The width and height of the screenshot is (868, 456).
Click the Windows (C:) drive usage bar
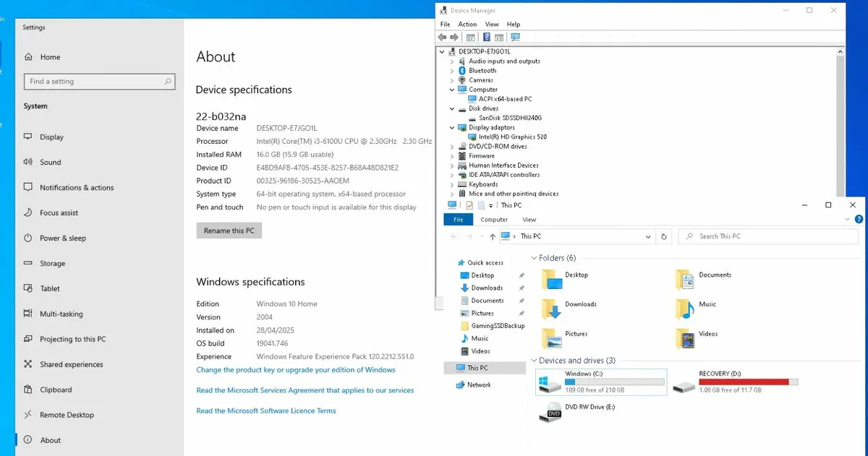(615, 382)
